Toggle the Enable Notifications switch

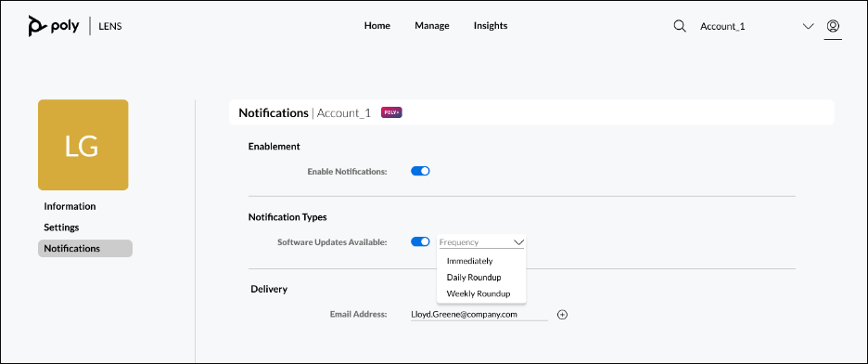(420, 171)
